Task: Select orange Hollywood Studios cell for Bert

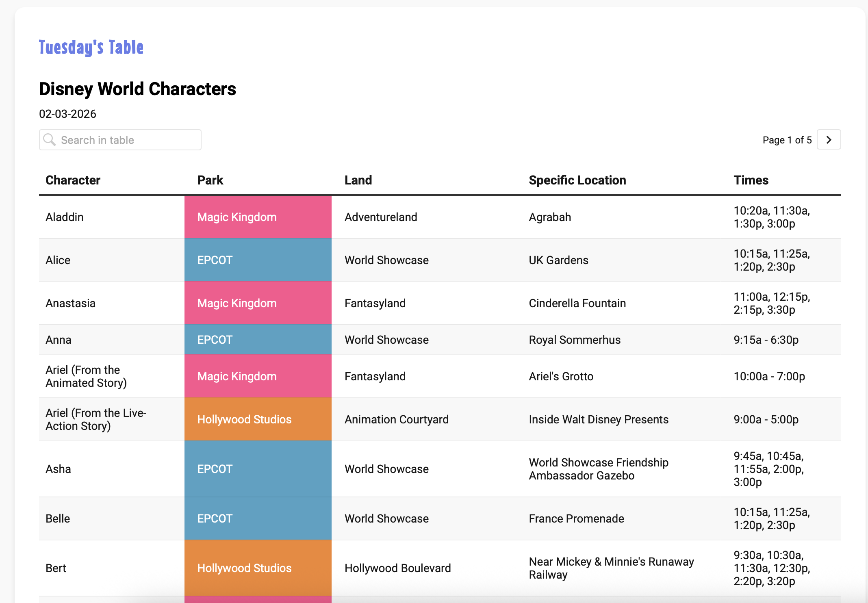Action: coord(258,568)
